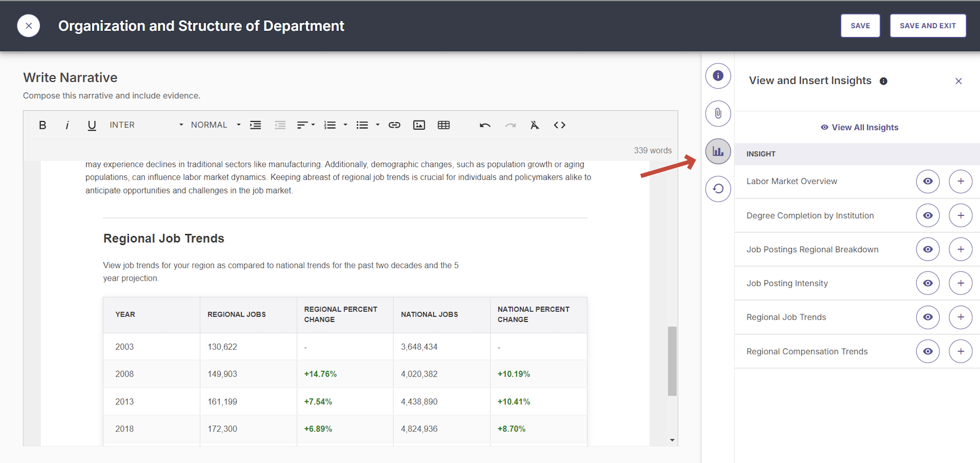Apply underline formatting in editor toolbar
Image resolution: width=980 pixels, height=463 pixels.
[92, 125]
